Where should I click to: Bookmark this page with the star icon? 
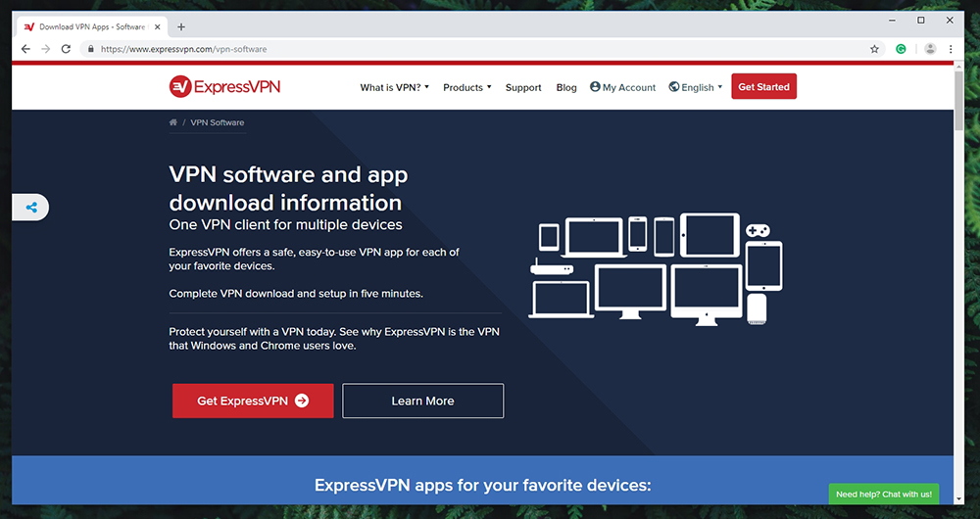click(874, 49)
